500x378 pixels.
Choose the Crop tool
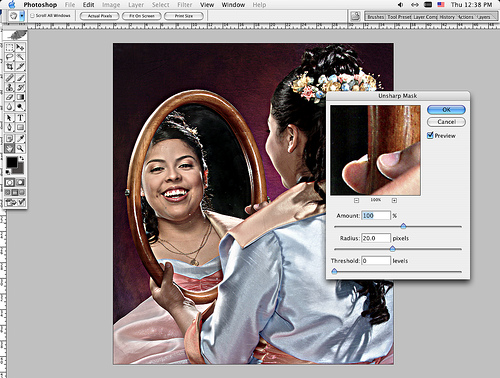[x=9, y=67]
